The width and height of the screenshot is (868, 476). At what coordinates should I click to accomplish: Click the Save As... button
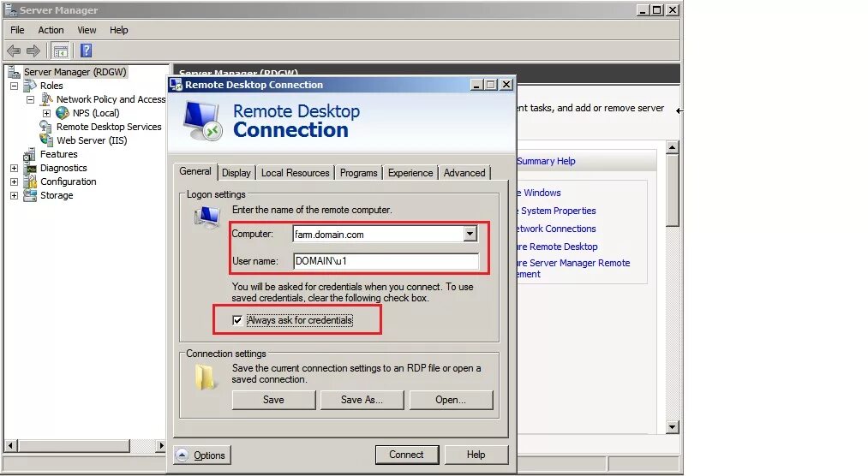(x=362, y=400)
